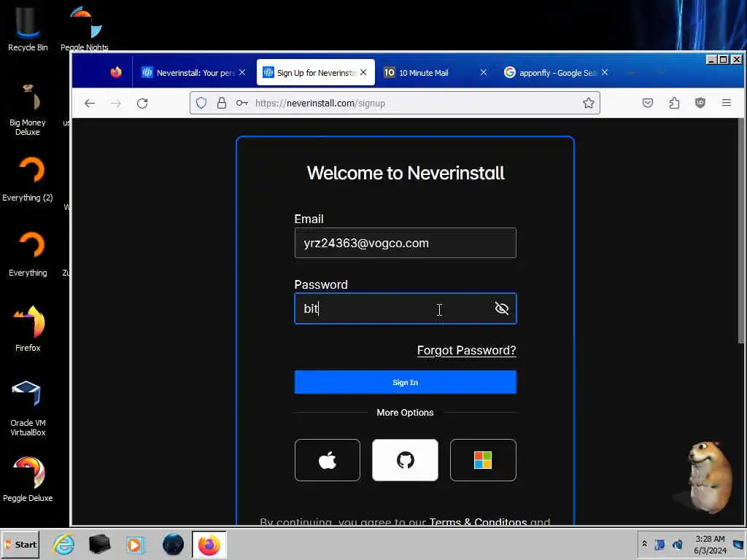Close the Sign Up for Neverinstall tab
Image resolution: width=747 pixels, height=560 pixels.
tap(363, 72)
